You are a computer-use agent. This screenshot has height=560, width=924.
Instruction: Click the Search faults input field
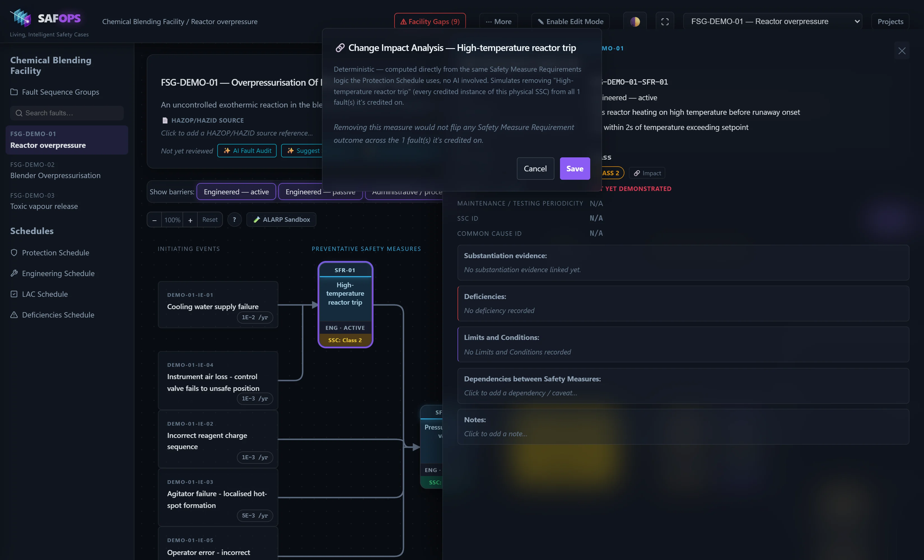tap(67, 113)
